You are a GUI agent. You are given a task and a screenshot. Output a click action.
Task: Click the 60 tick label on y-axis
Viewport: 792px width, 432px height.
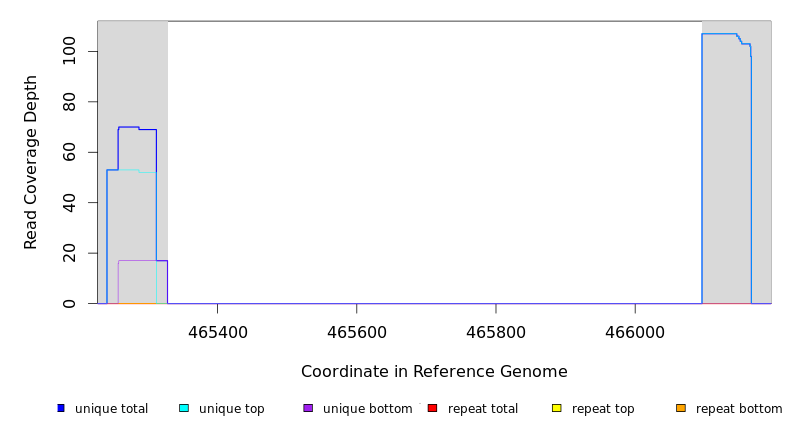pos(69,152)
